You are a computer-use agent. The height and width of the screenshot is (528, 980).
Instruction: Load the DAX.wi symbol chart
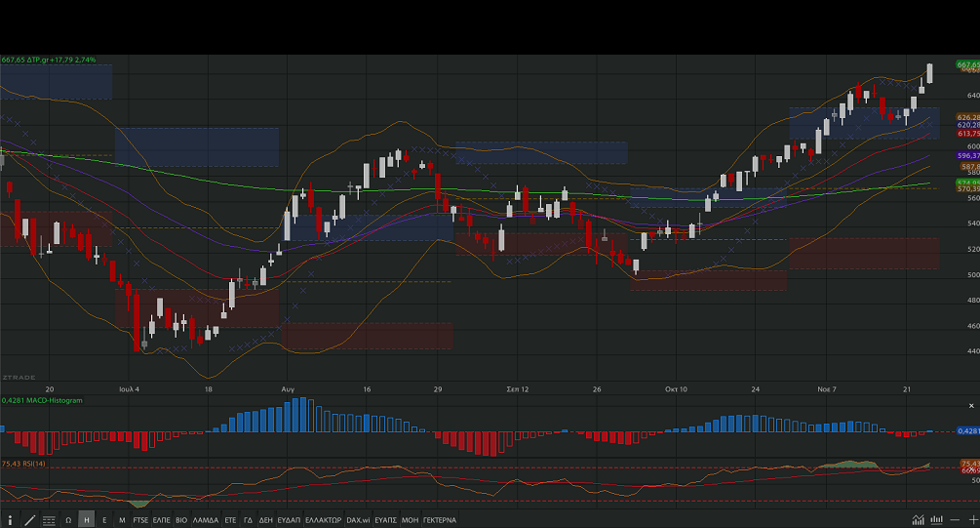(x=358, y=520)
